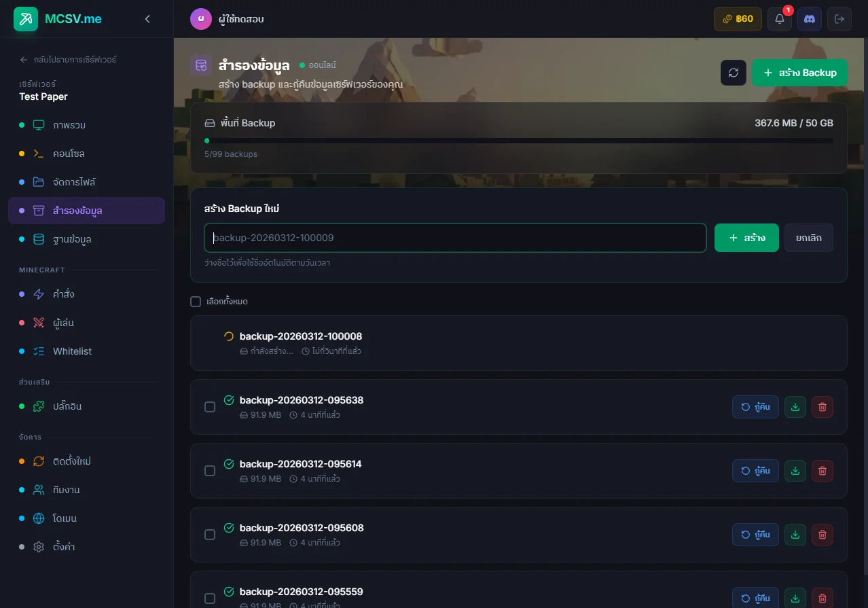
Task: Delete backup-20260312-095638 with trash icon
Action: click(822, 407)
